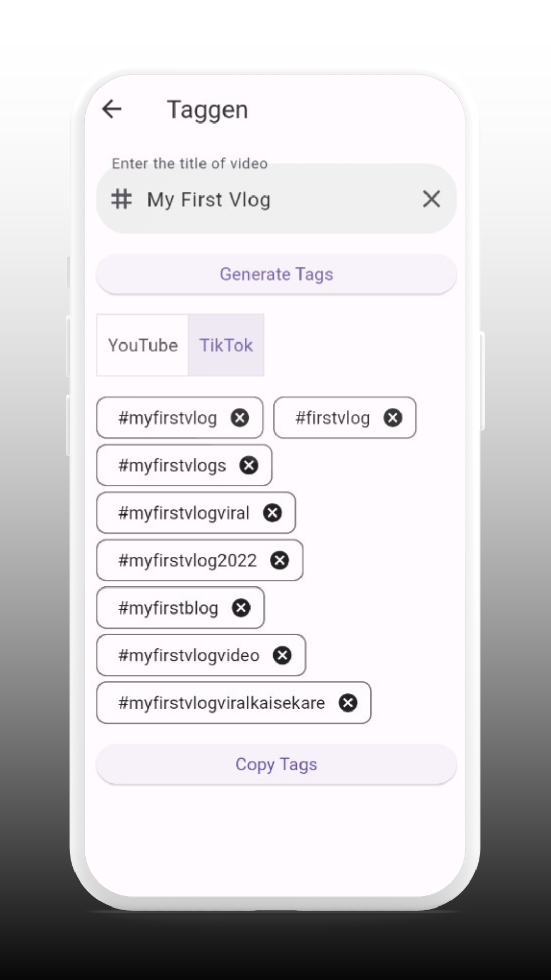Screen dimensions: 551x980
Task: Remove the #myfirstvlog2022 tag
Action: (280, 560)
